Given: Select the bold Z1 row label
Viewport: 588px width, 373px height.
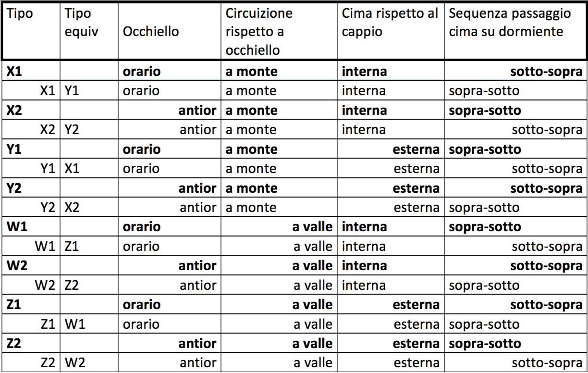Looking at the screenshot, I should [x=15, y=305].
